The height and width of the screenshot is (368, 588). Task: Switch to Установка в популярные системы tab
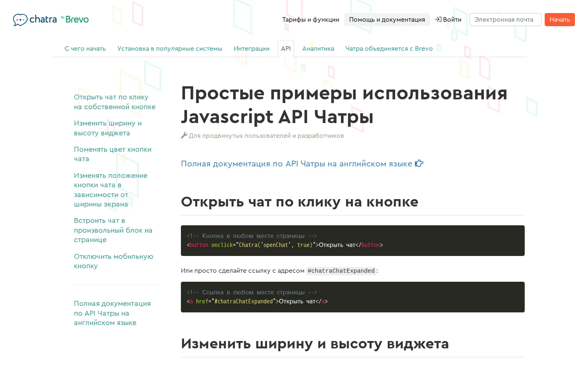(x=170, y=49)
